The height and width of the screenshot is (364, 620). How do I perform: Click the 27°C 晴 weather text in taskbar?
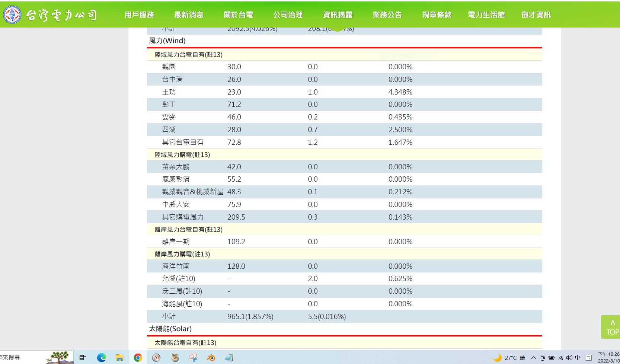pos(515,358)
